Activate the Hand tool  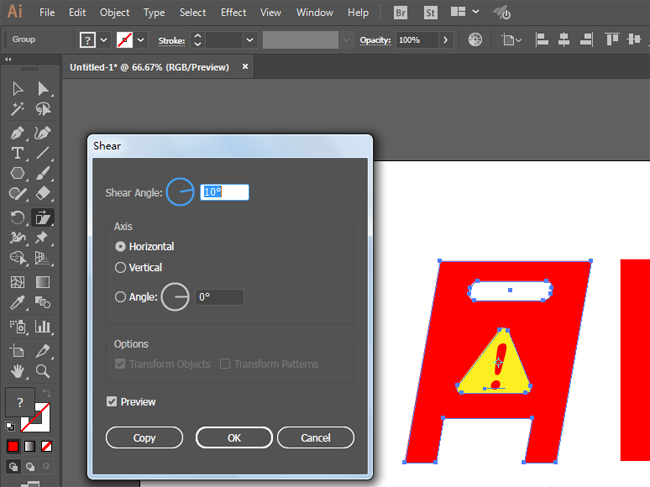click(17, 371)
